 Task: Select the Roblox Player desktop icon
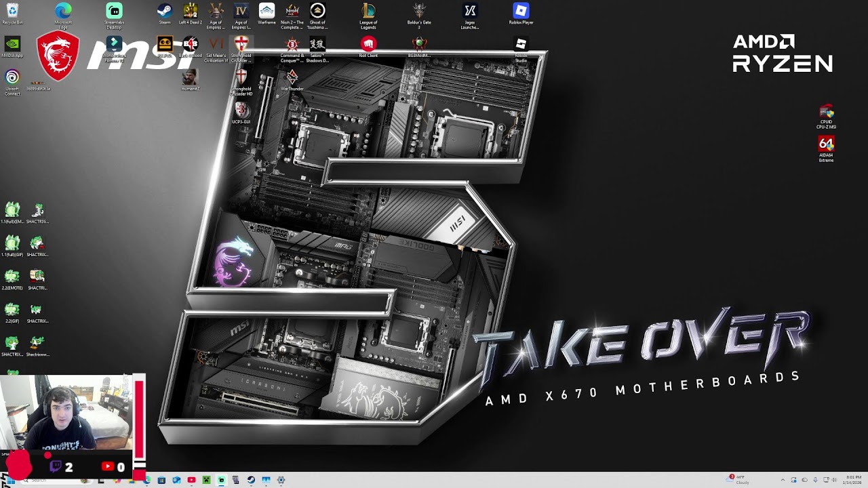[x=521, y=14]
